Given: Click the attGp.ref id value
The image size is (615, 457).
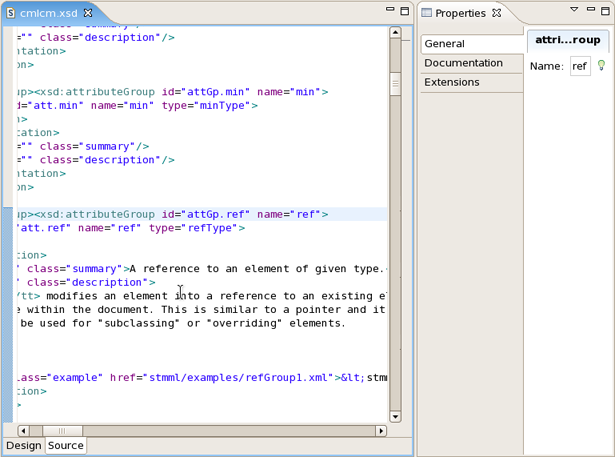Looking at the screenshot, I should click(218, 215).
